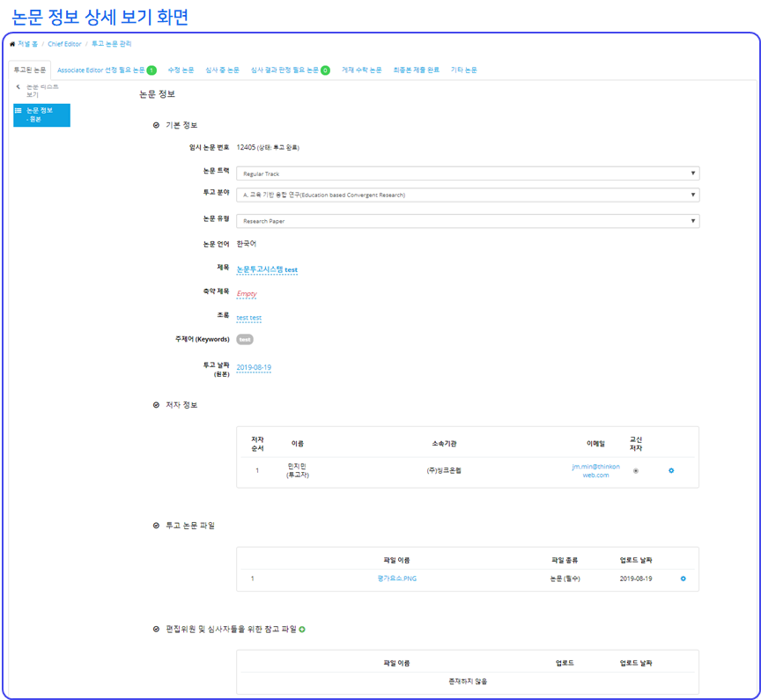Collapse the 저자 정보 section icon

pos(156,405)
